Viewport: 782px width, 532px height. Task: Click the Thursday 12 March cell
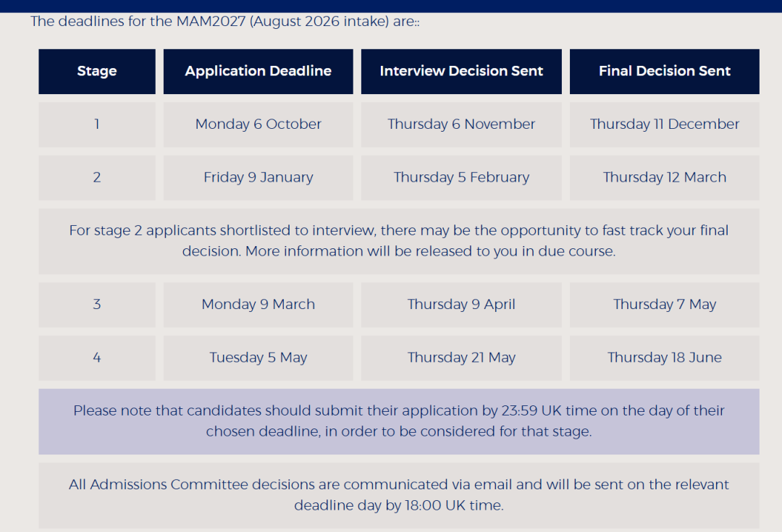(x=664, y=177)
